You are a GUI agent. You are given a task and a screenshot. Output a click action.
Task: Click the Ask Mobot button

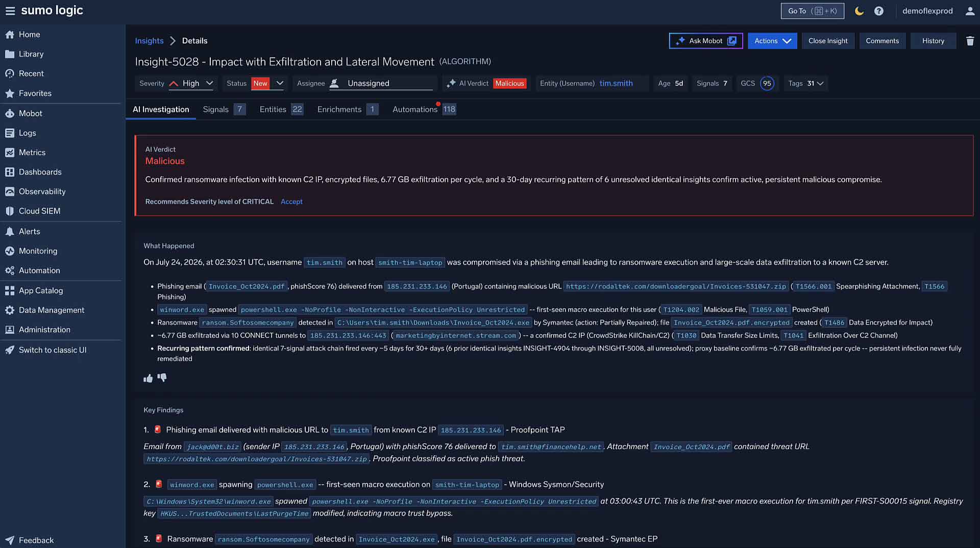point(706,41)
